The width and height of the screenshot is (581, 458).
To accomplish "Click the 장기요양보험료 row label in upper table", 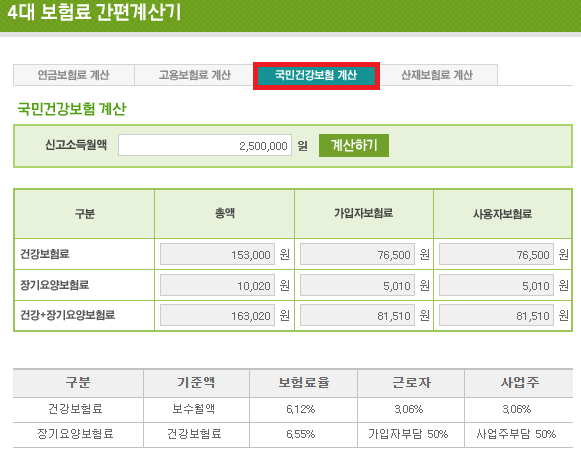I will pos(54,285).
